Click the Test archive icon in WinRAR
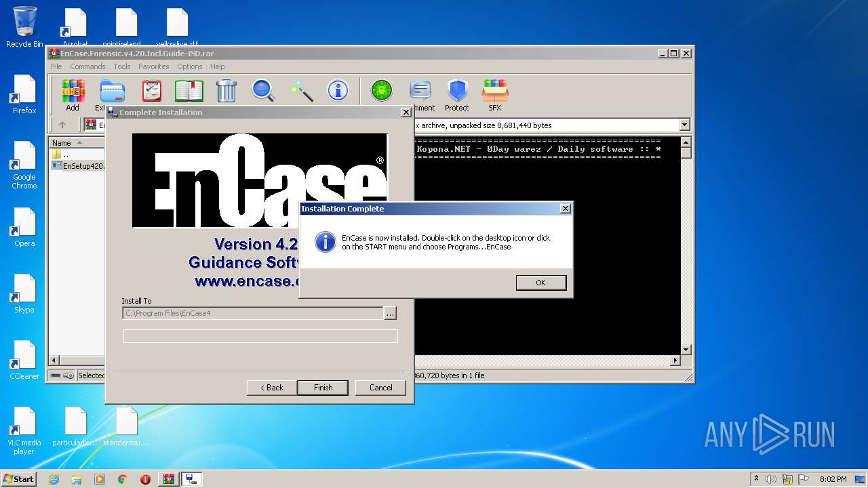The image size is (868, 488). click(x=151, y=90)
